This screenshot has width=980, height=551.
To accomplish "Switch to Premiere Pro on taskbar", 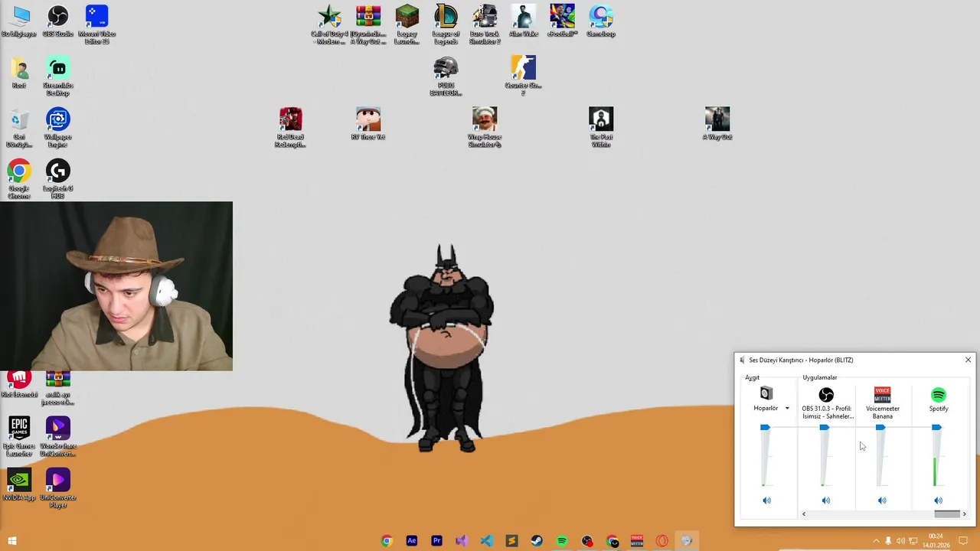I will 436,541.
